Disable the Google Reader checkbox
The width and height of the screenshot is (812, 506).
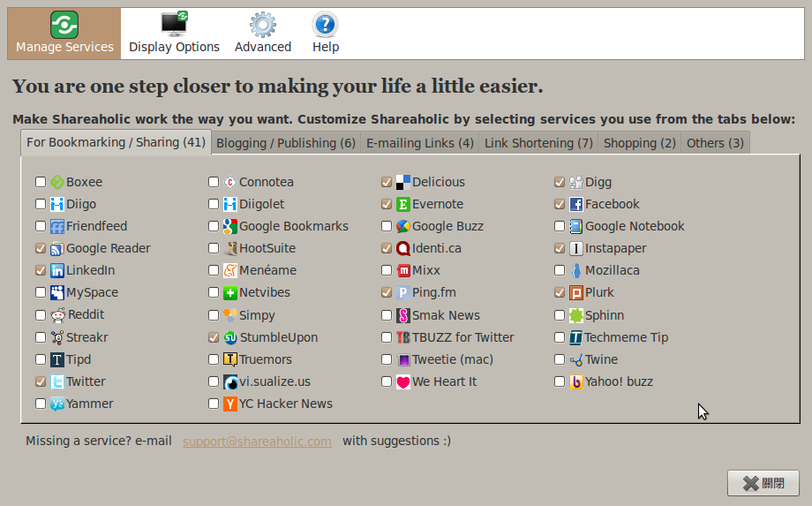pyautogui.click(x=41, y=248)
